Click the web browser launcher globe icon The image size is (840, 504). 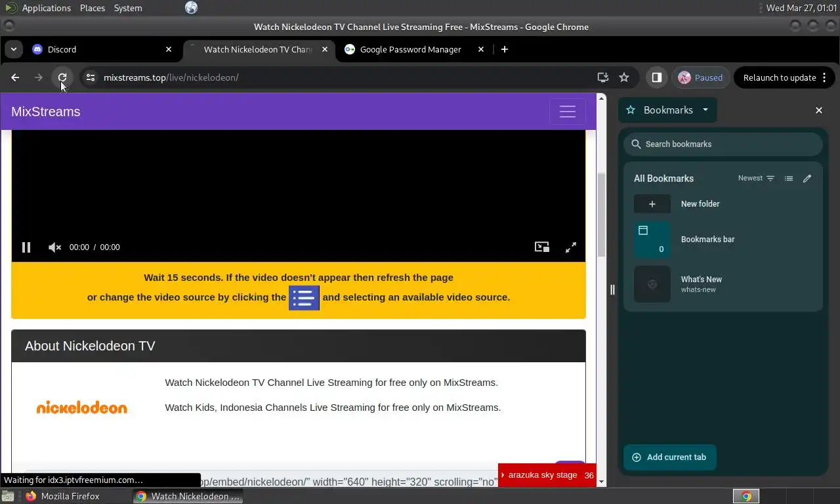click(191, 8)
